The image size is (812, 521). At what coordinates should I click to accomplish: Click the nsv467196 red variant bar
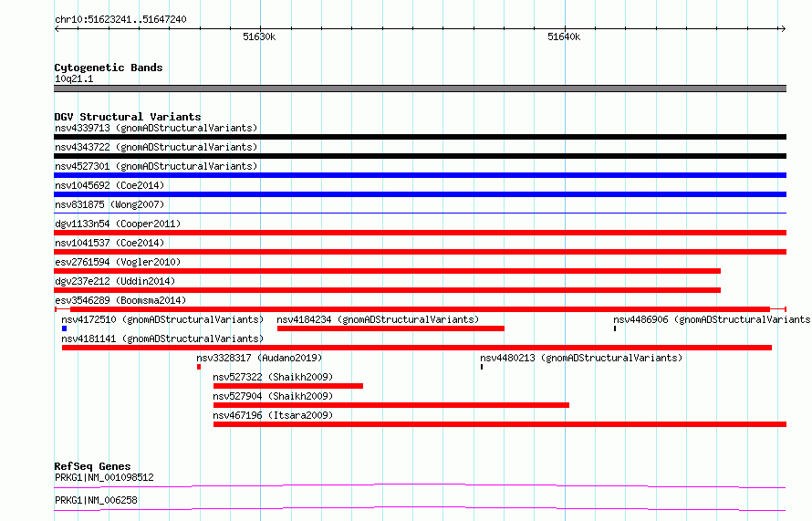point(500,424)
